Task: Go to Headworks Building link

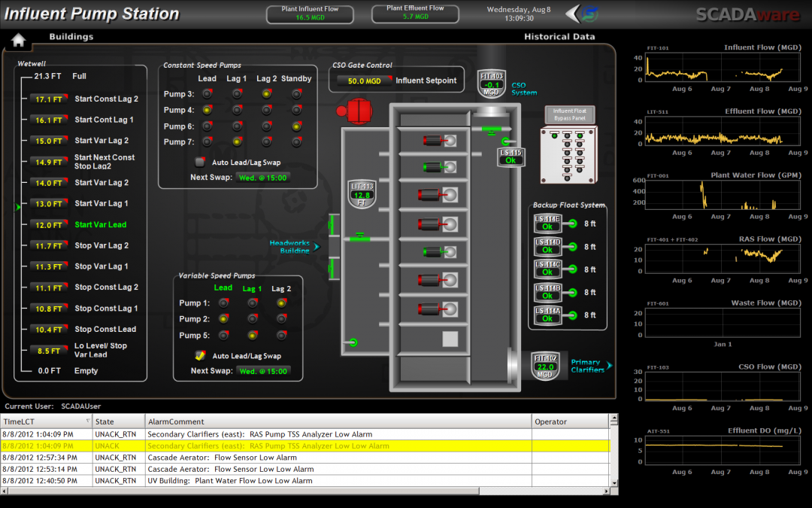Action: point(292,247)
